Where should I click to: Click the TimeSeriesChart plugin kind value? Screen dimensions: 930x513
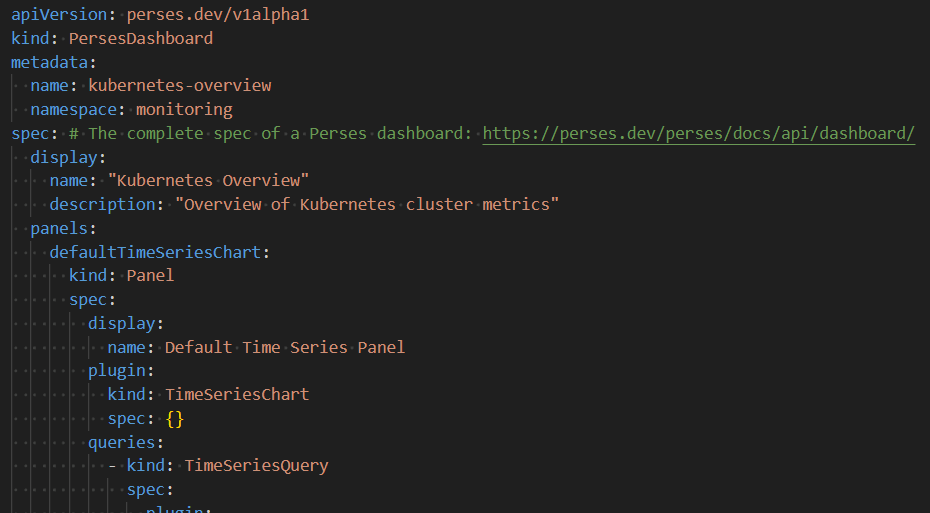click(237, 394)
